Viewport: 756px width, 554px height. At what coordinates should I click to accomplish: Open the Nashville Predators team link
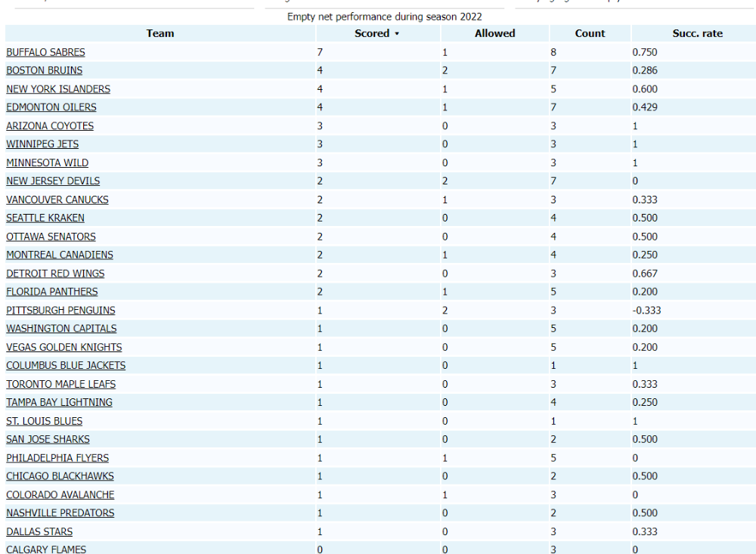(x=60, y=513)
